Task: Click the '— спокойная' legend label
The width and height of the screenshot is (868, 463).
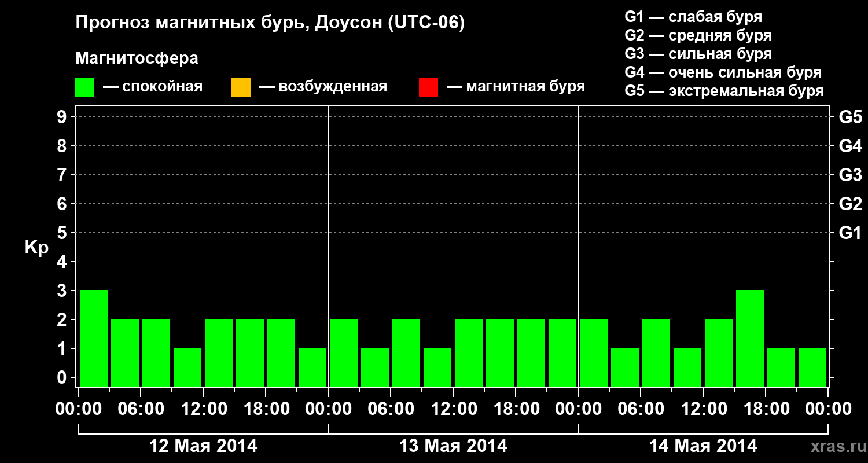Action: [153, 87]
